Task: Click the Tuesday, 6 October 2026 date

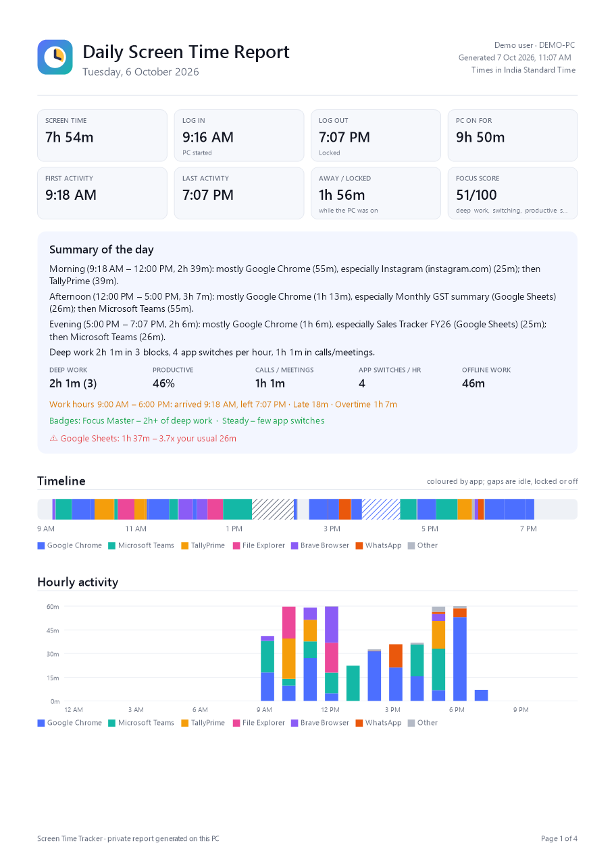Action: click(x=140, y=72)
